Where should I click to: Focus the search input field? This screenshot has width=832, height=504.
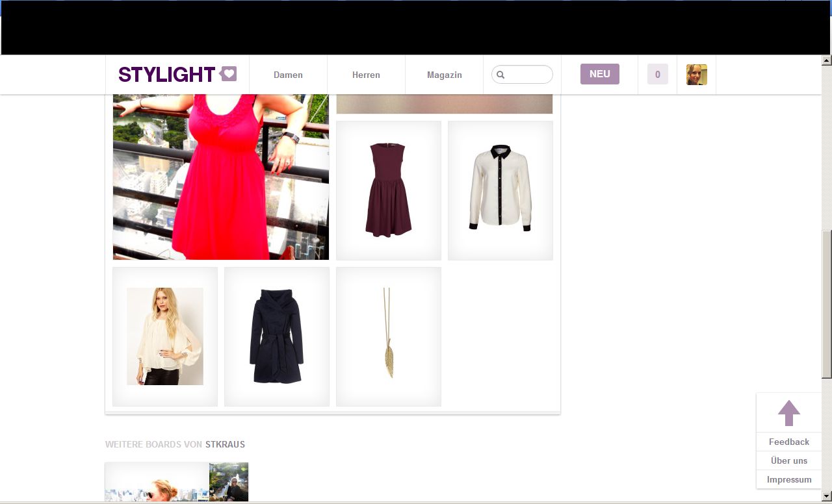point(522,75)
